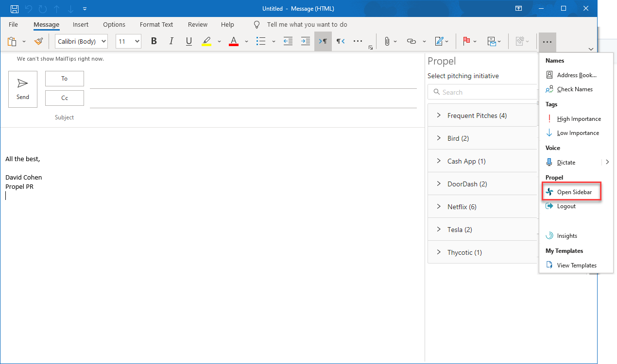Save the message with floppy disk icon

(15, 9)
